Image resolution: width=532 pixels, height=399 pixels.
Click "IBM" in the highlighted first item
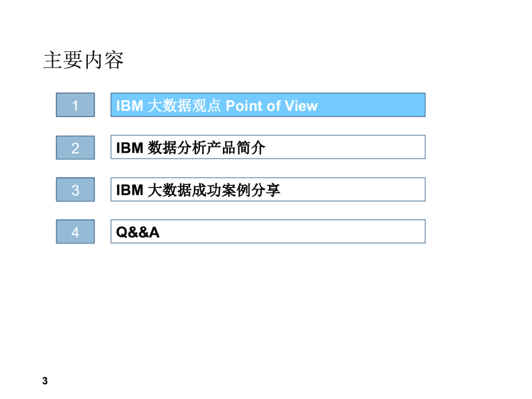(129, 106)
